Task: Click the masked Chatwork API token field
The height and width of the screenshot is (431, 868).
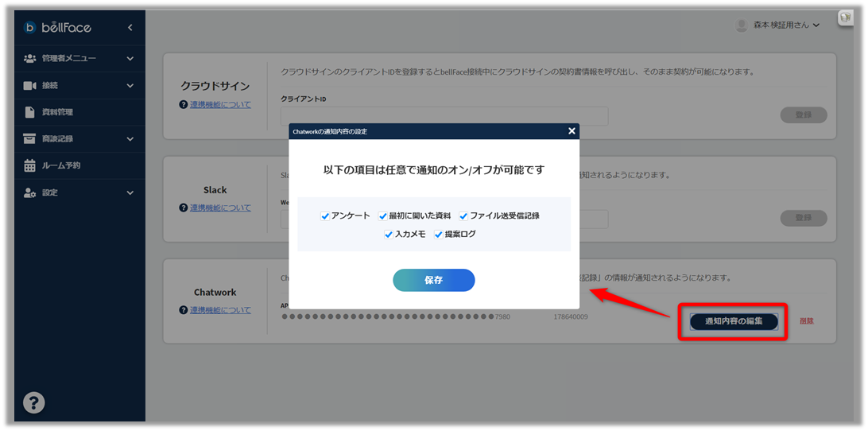Action: [396, 316]
